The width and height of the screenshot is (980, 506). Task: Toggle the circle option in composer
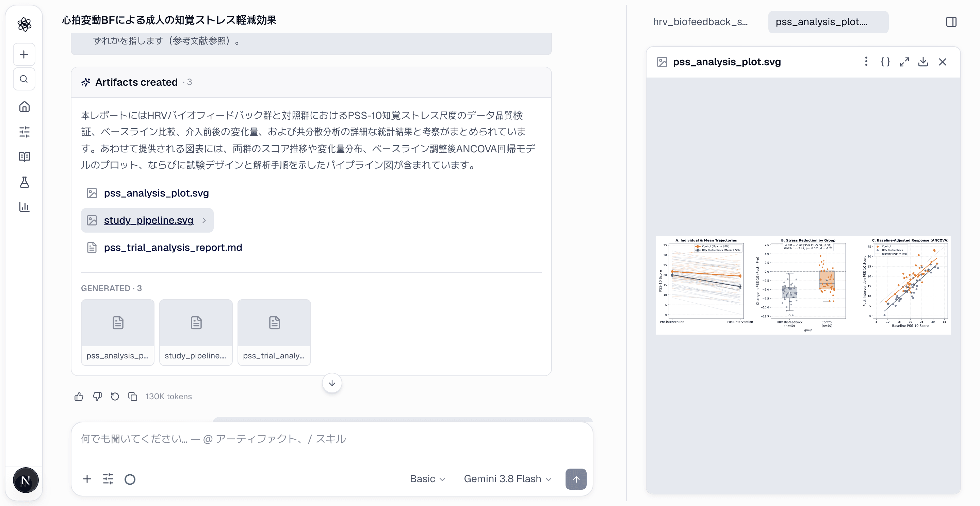pyautogui.click(x=130, y=479)
